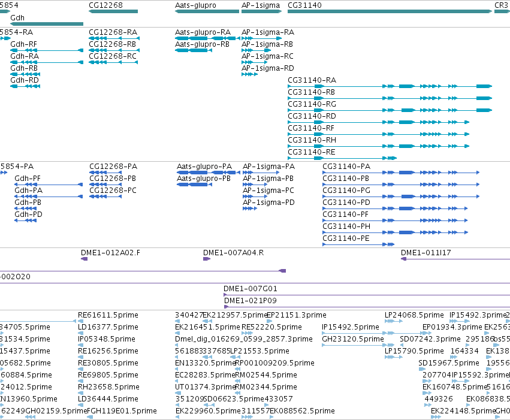This screenshot has height=420, width=510.
Task: Select EST EP01934.3prime label
Action: click(x=452, y=327)
